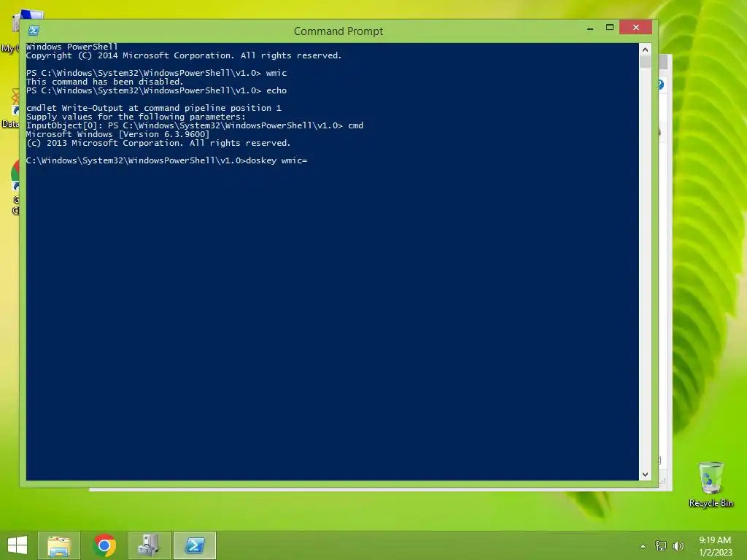Open the Windows Start button
This screenshot has width=747, height=560.
18,545
